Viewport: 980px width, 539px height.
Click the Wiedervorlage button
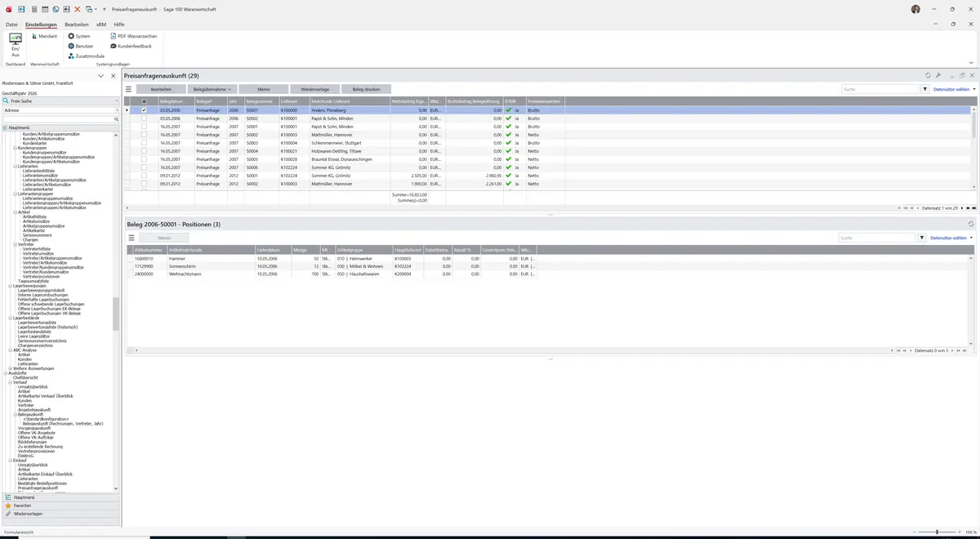pyautogui.click(x=315, y=89)
